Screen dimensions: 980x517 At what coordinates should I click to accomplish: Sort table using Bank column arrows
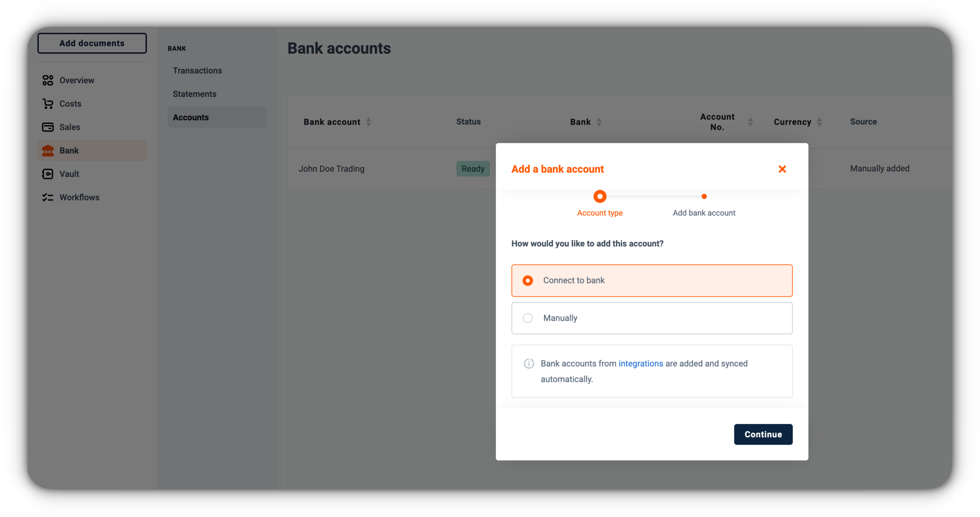[x=599, y=122]
